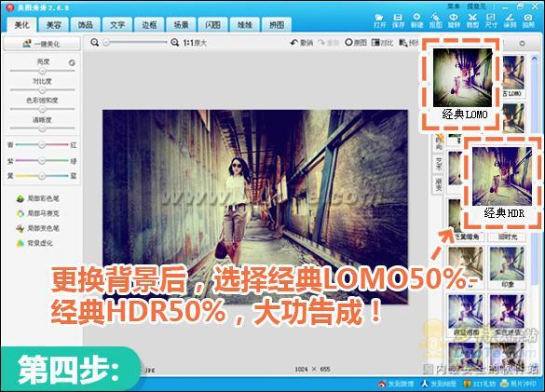545x392 pixels.
Task: Click the 1:1原大 actual size button
Action: pos(195,43)
